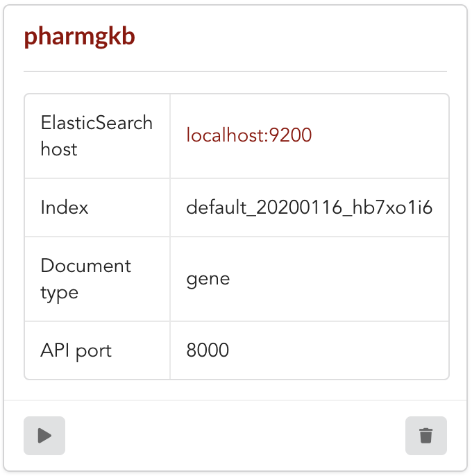
Task: Click the word type under Document
Action: click(x=60, y=294)
